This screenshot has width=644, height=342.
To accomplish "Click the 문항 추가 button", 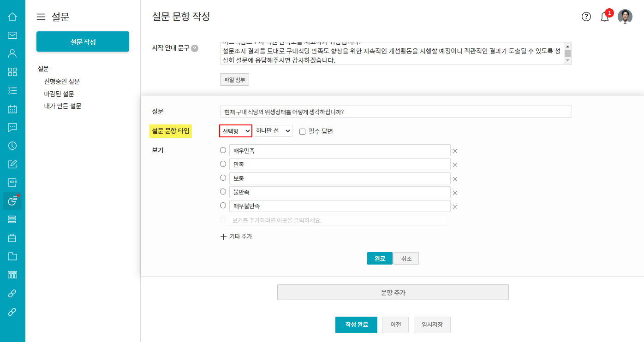I will (x=393, y=292).
